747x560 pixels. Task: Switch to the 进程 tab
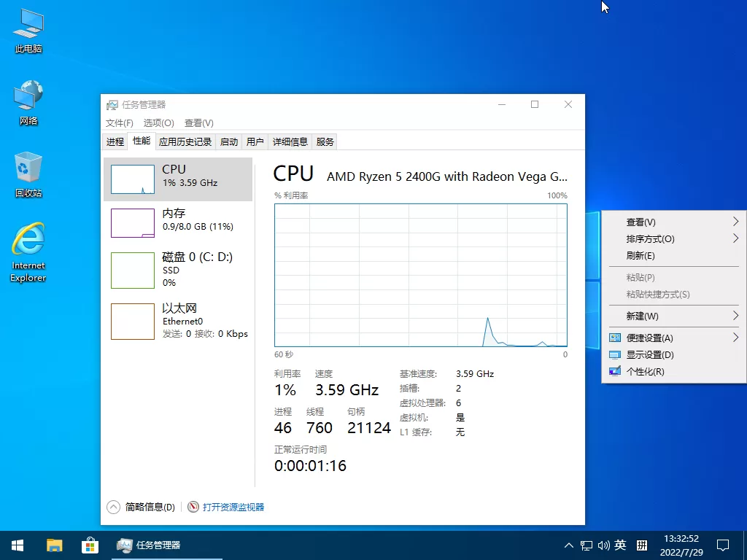click(x=115, y=141)
